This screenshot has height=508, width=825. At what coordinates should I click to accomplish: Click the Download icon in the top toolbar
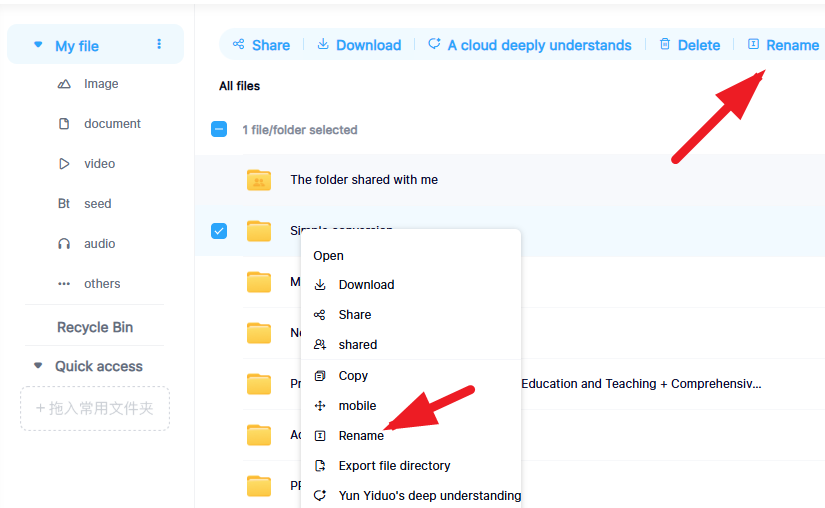(323, 44)
